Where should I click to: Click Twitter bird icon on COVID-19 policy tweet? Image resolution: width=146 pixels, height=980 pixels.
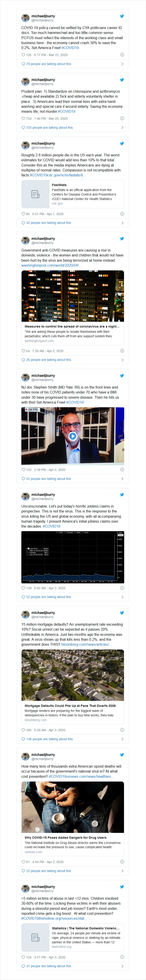point(122,16)
